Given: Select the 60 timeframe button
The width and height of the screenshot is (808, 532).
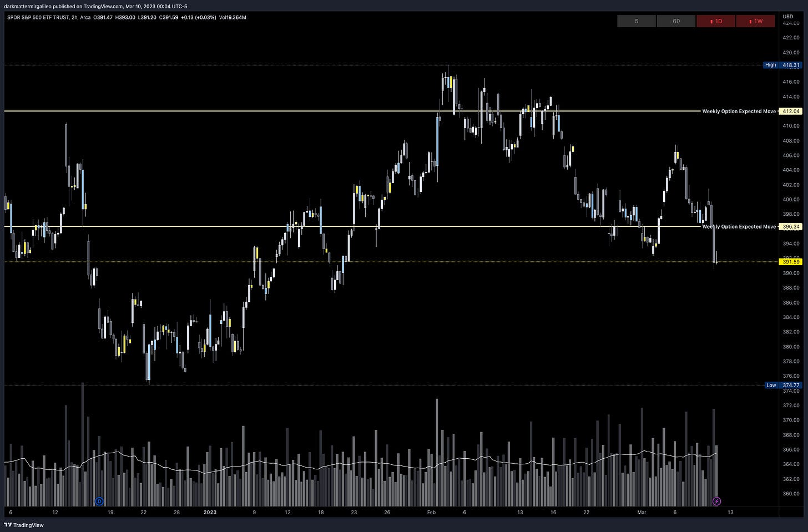Looking at the screenshot, I should (676, 21).
